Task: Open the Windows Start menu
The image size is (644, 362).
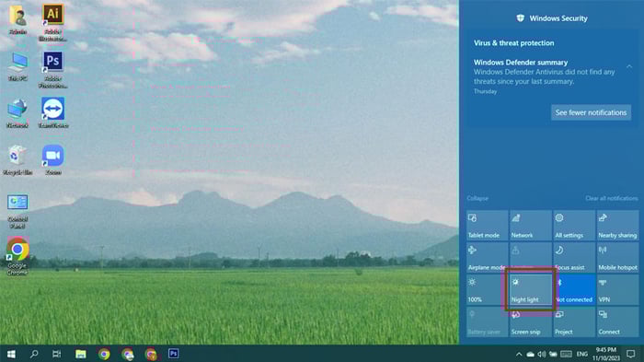Action: (11, 354)
